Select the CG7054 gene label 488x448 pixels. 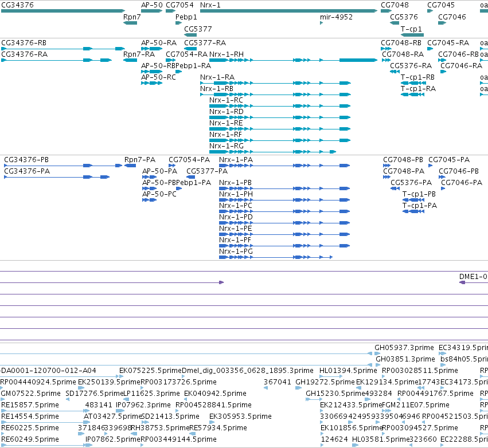(x=179, y=5)
